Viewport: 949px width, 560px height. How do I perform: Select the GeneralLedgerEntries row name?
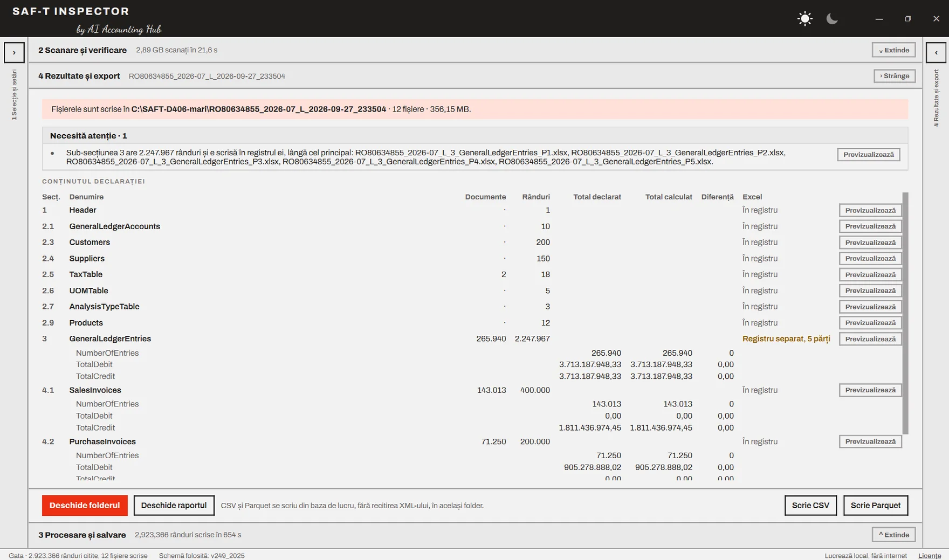click(x=110, y=339)
